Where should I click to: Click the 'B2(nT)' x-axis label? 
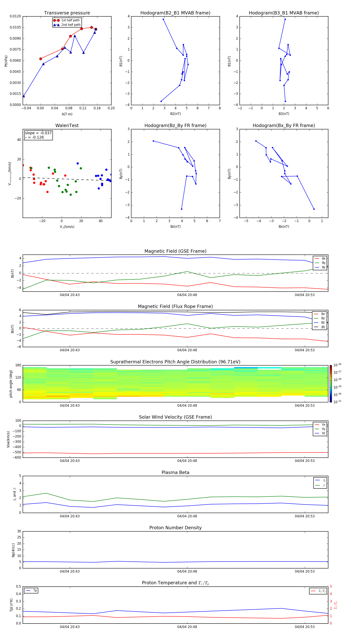[x=175, y=114]
